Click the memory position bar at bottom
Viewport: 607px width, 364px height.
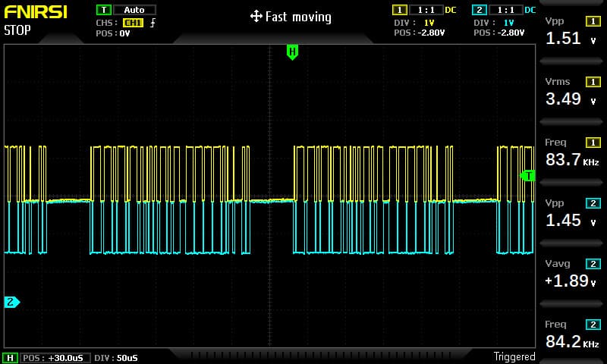tap(321, 355)
